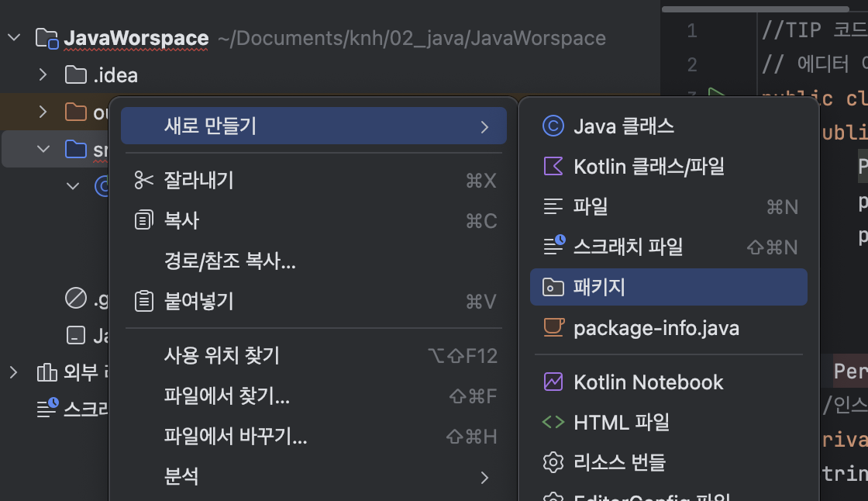Create a new Kotlin 클래스/파일
This screenshot has width=868, height=501.
pos(668,166)
